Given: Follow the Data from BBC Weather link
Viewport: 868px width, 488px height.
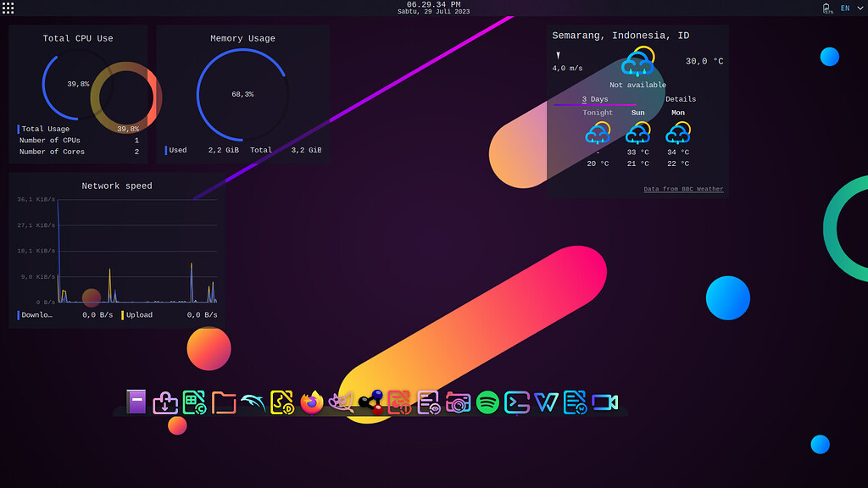Looking at the screenshot, I should click(x=683, y=189).
